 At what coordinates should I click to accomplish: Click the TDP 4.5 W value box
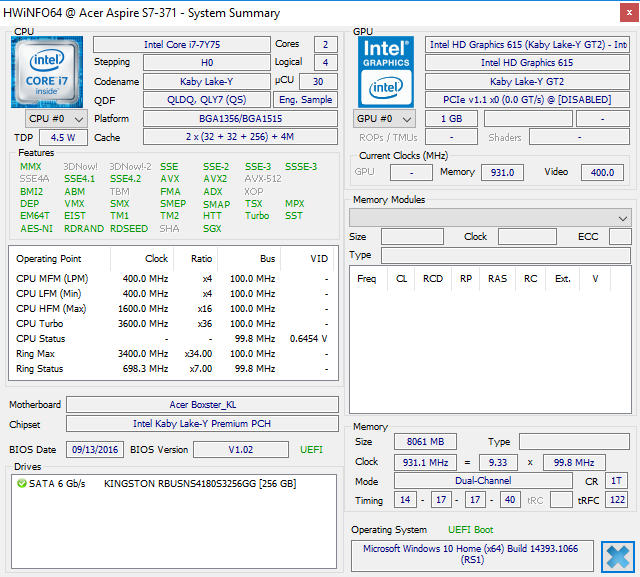click(62, 138)
